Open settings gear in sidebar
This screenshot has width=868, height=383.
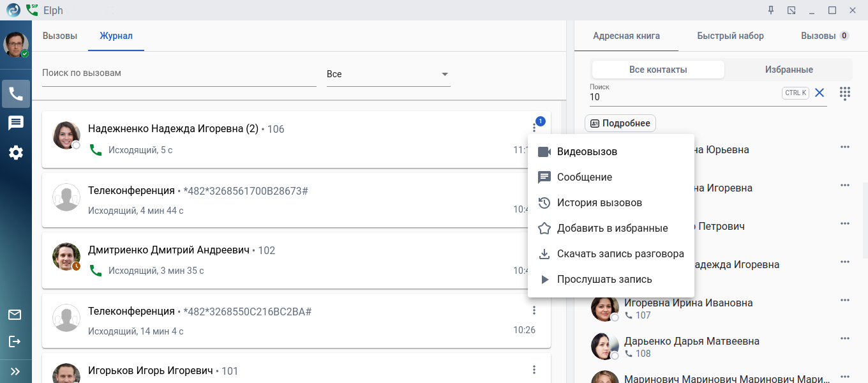tap(16, 153)
